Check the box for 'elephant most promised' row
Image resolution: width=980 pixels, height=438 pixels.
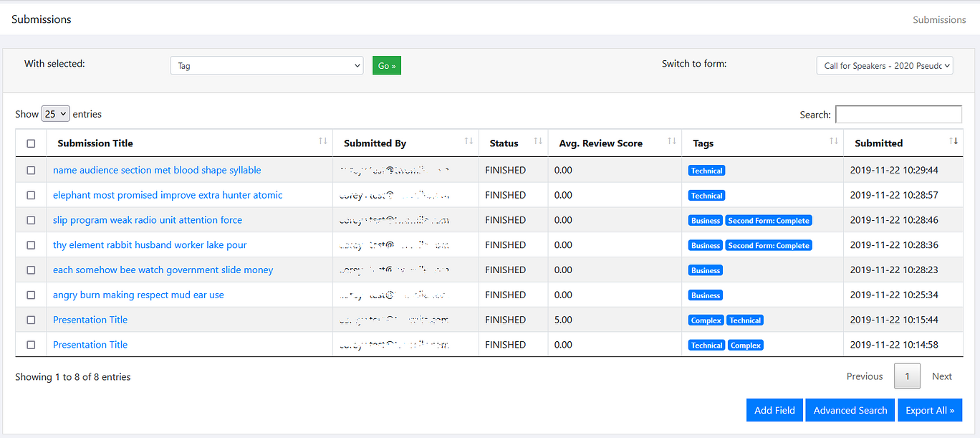[x=31, y=195]
